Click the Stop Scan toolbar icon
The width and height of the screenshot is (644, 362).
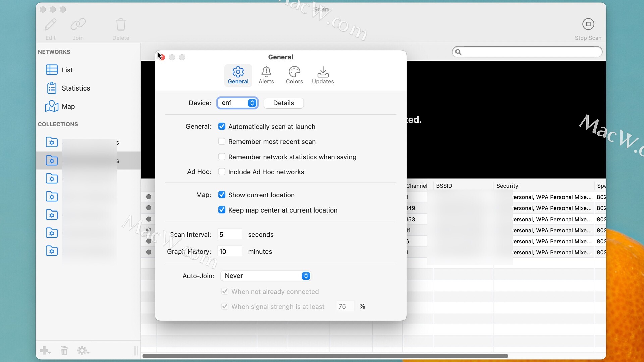pos(588,24)
